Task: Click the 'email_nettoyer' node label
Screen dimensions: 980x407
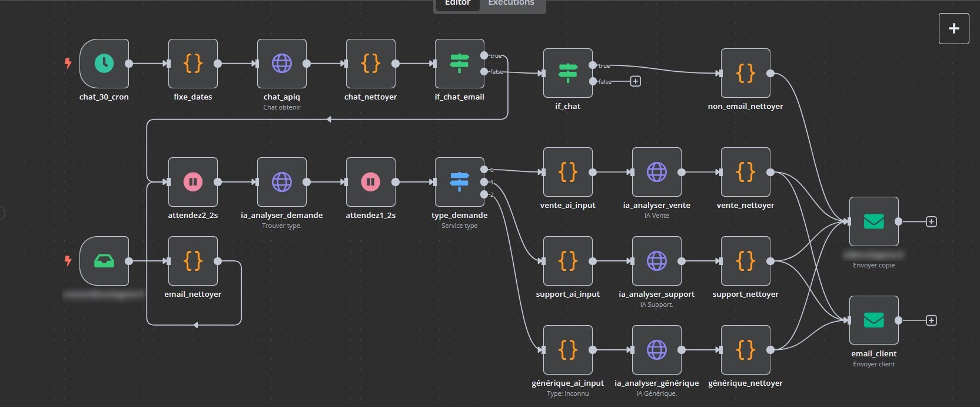Action: [x=193, y=294]
